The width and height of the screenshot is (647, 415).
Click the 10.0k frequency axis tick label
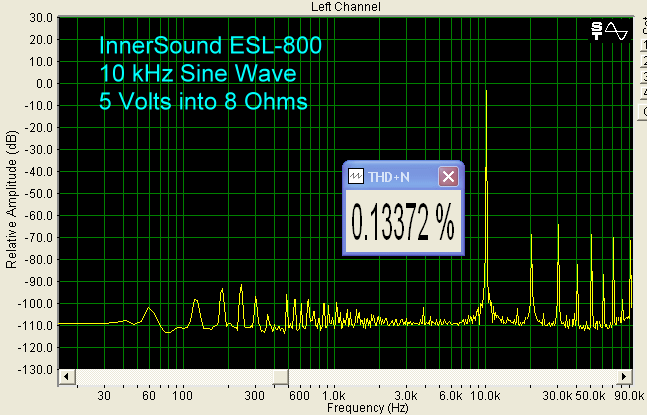click(485, 396)
